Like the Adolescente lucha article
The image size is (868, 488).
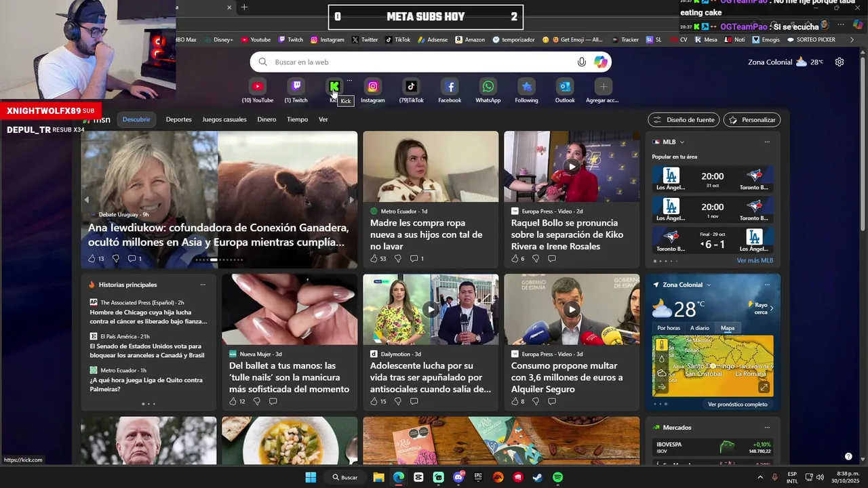(374, 401)
